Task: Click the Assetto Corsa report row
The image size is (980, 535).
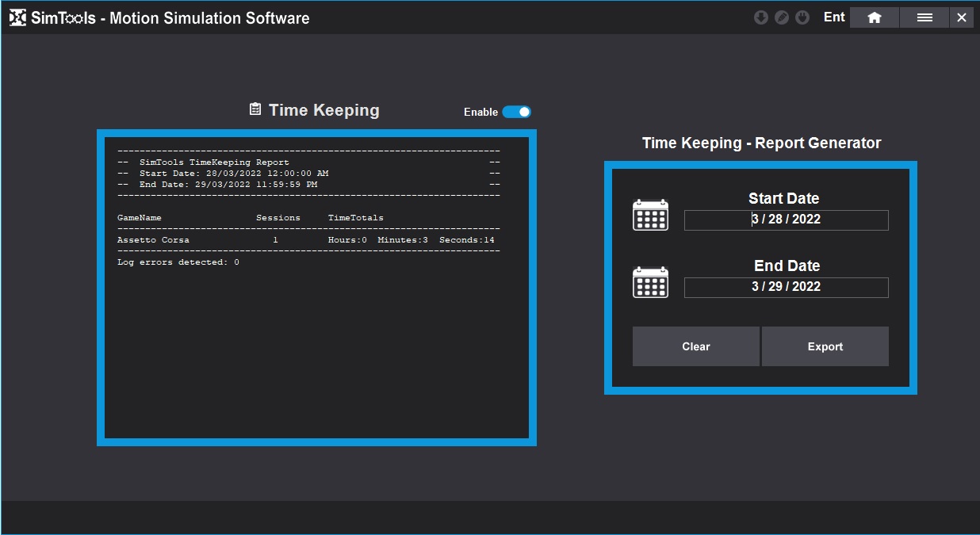Action: pyautogui.click(x=306, y=240)
